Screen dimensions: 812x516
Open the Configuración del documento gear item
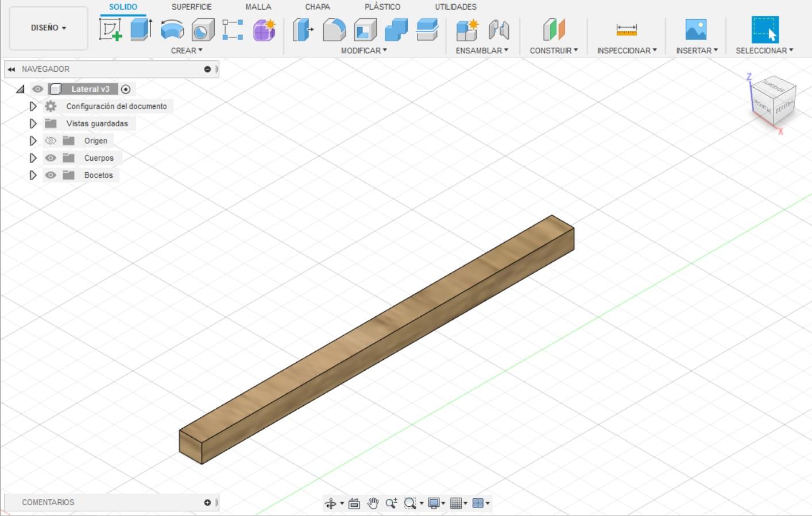click(x=51, y=106)
